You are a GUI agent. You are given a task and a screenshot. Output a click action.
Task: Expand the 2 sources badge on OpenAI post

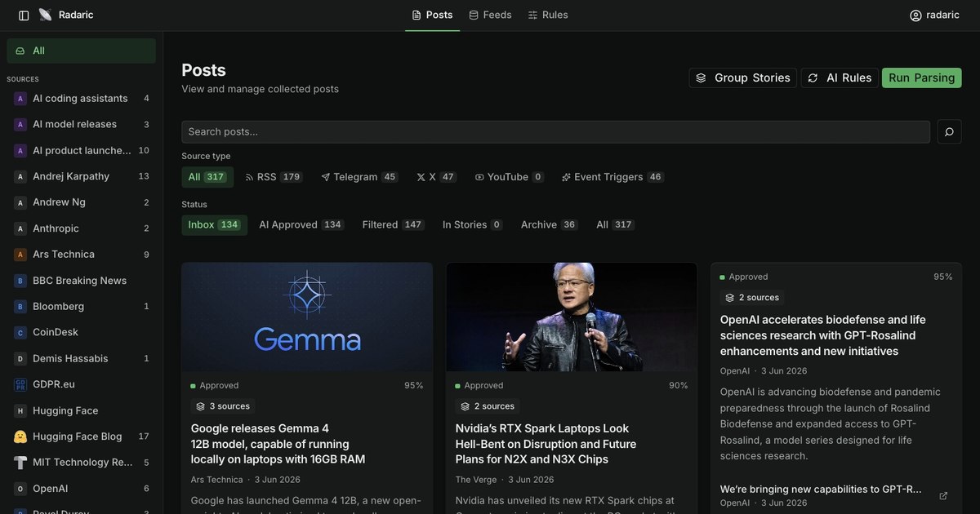click(x=752, y=298)
